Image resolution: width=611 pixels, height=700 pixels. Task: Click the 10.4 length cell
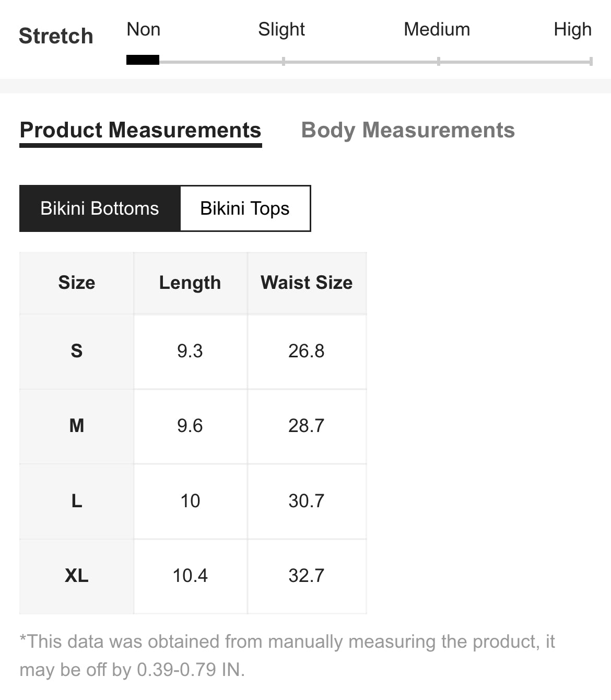pos(190,576)
